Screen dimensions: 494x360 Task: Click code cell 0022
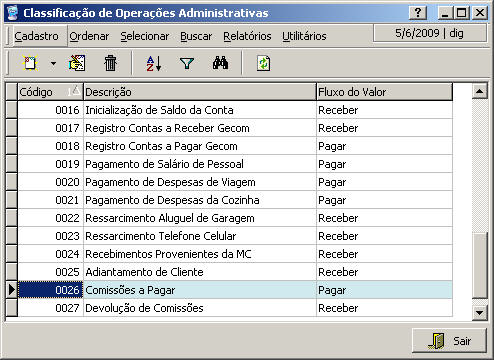(x=50, y=218)
